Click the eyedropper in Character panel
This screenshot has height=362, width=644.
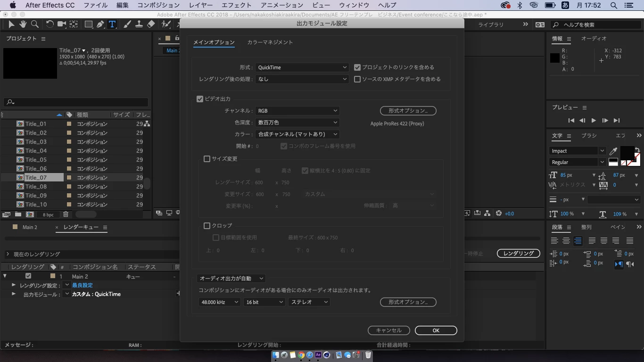(613, 151)
